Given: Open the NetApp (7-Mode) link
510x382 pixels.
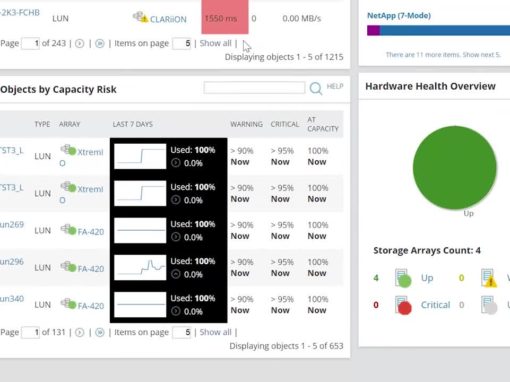Looking at the screenshot, I should [399, 15].
